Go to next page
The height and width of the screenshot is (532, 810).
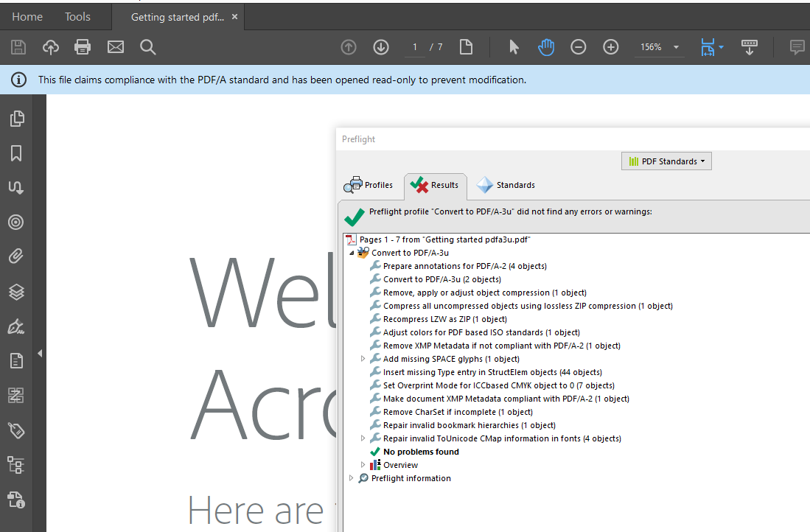(381, 47)
